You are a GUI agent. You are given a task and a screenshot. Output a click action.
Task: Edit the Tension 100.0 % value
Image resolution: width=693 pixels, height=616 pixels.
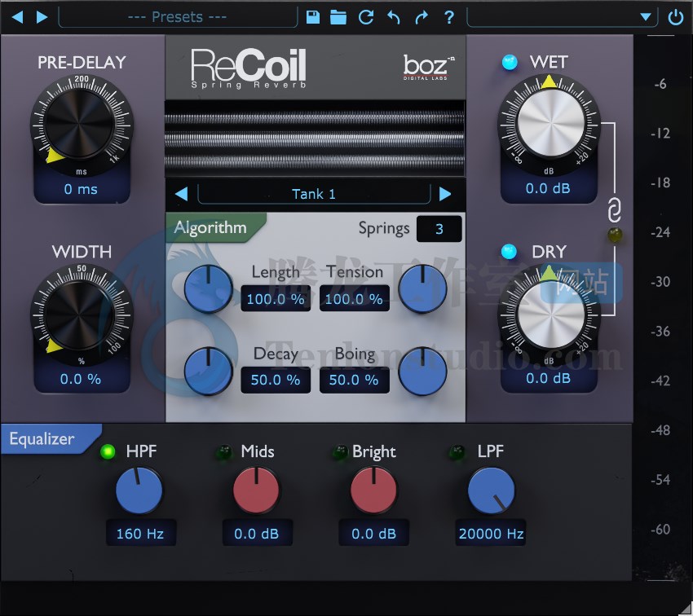point(354,299)
